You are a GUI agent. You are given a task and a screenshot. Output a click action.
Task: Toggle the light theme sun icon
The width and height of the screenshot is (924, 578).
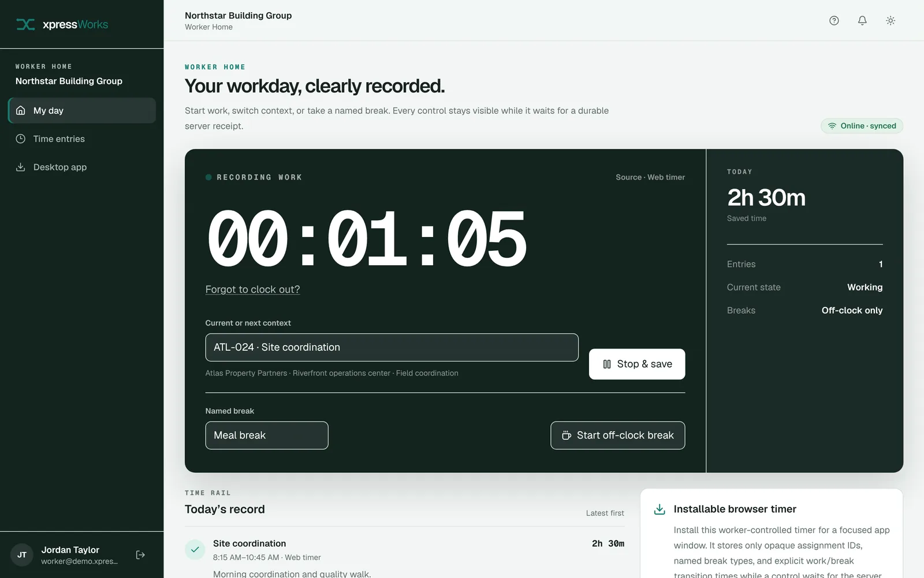(891, 21)
